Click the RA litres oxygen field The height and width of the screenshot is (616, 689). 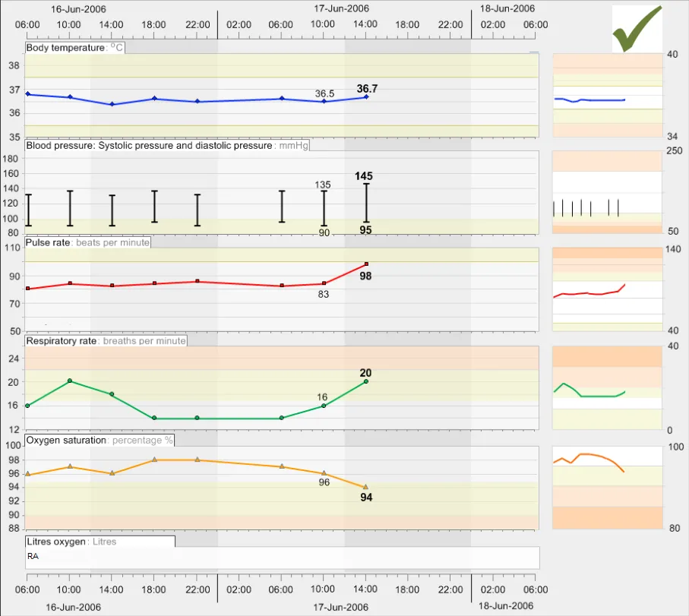pos(281,557)
